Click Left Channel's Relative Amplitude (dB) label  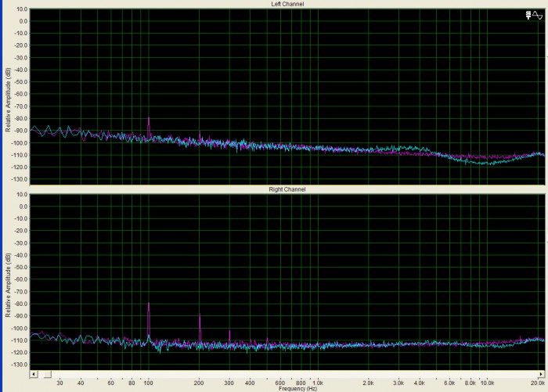pyautogui.click(x=8, y=100)
